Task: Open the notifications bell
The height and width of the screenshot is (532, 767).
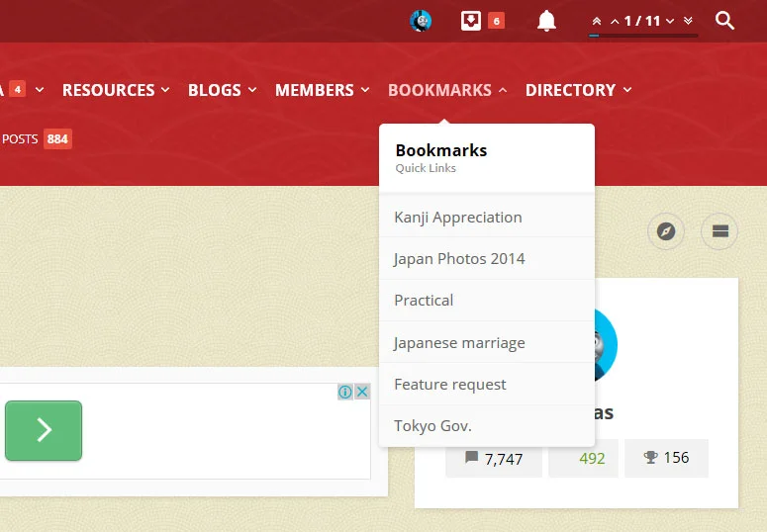Action: point(546,21)
